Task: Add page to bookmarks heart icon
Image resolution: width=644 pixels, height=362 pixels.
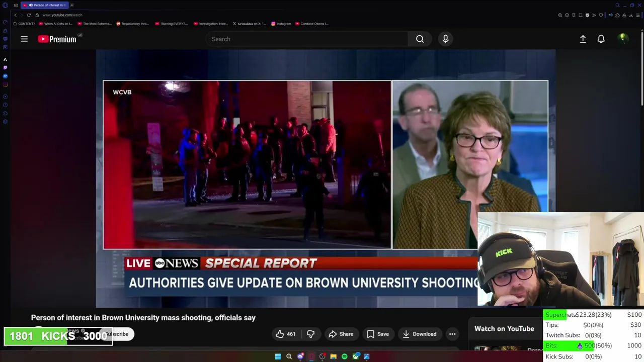Action: (x=601, y=15)
